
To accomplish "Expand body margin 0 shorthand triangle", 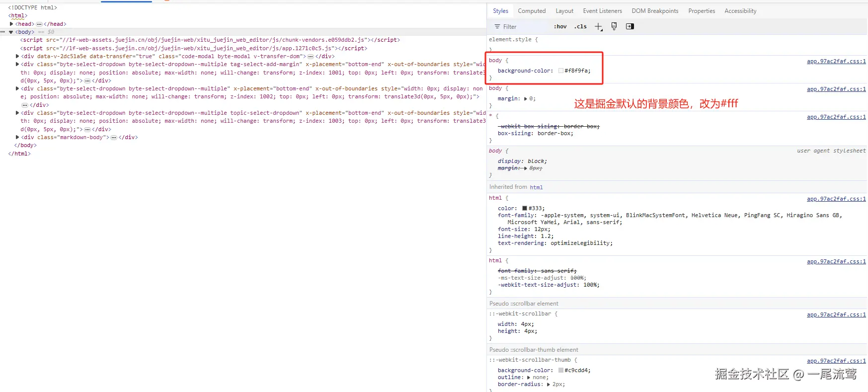I will [526, 98].
